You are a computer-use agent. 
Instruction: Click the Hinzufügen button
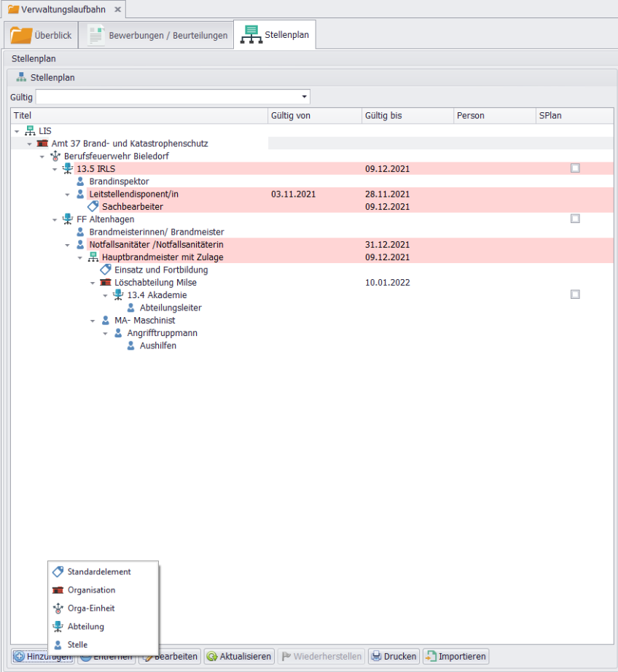[x=42, y=656]
